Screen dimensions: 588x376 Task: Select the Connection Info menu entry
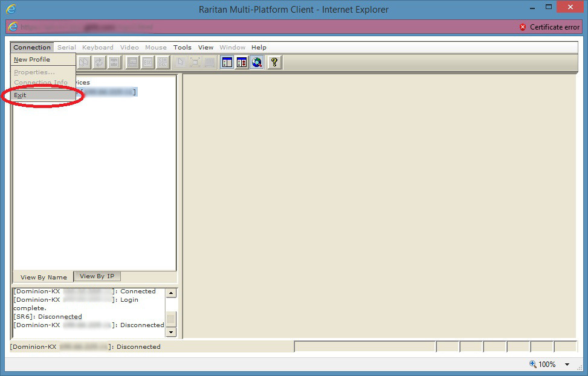click(43, 82)
